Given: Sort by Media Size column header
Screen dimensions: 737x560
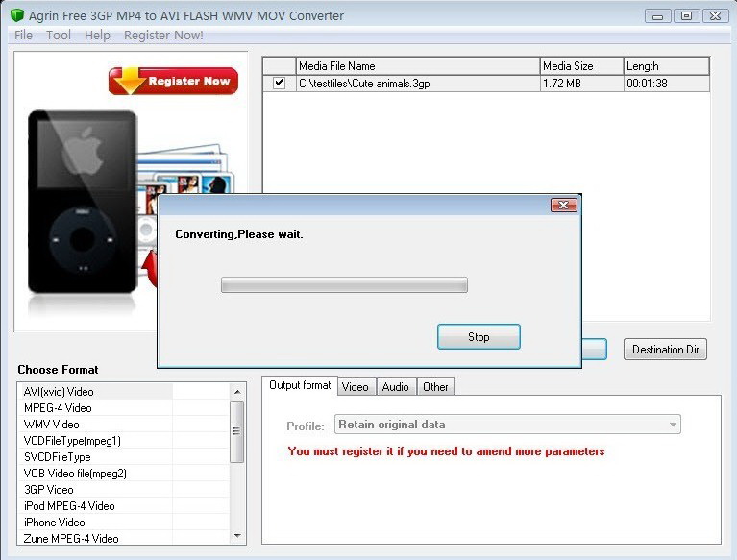Looking at the screenshot, I should (582, 66).
